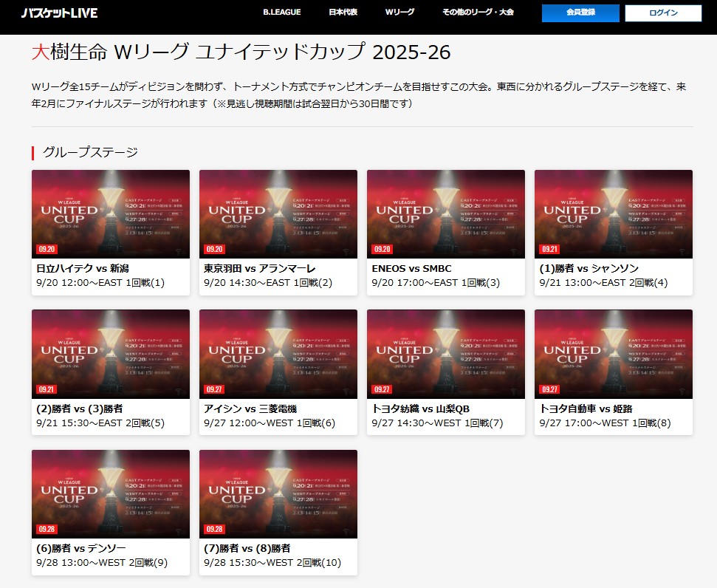Open thumbnail for 東京羽田 vs アランマーレ

point(278,214)
